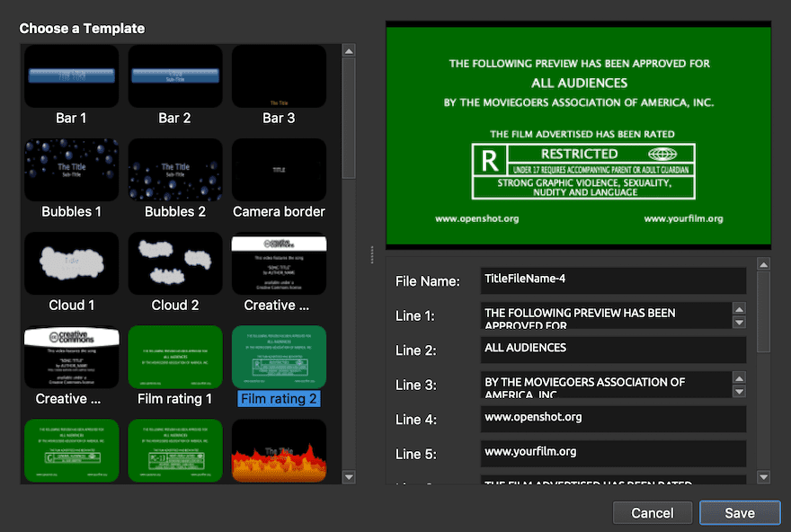
Task: Pick the Bar 3 template
Action: click(x=279, y=76)
